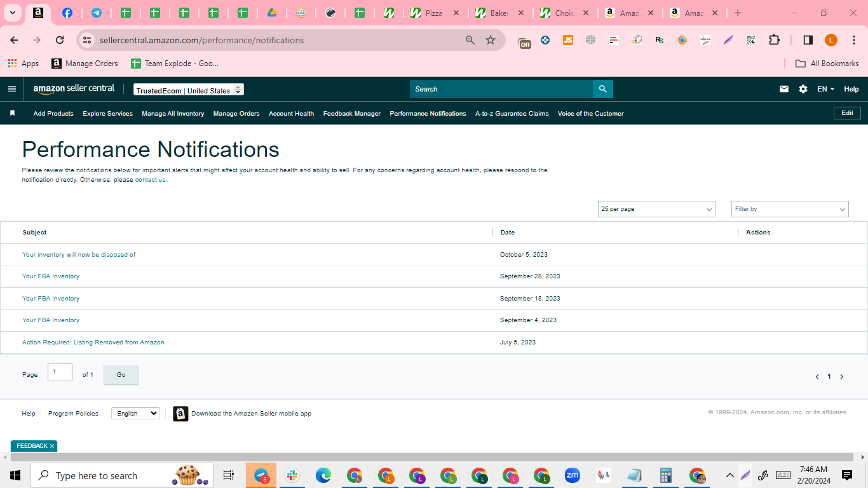Open the Chrome tab search chevron

point(12,13)
